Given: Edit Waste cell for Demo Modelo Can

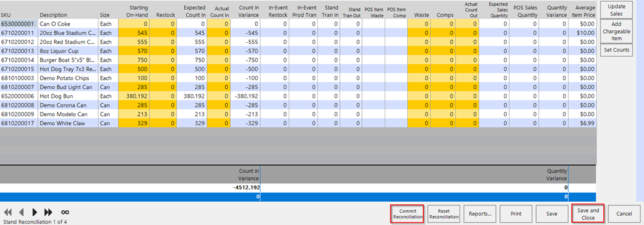Looking at the screenshot, I should tap(419, 114).
